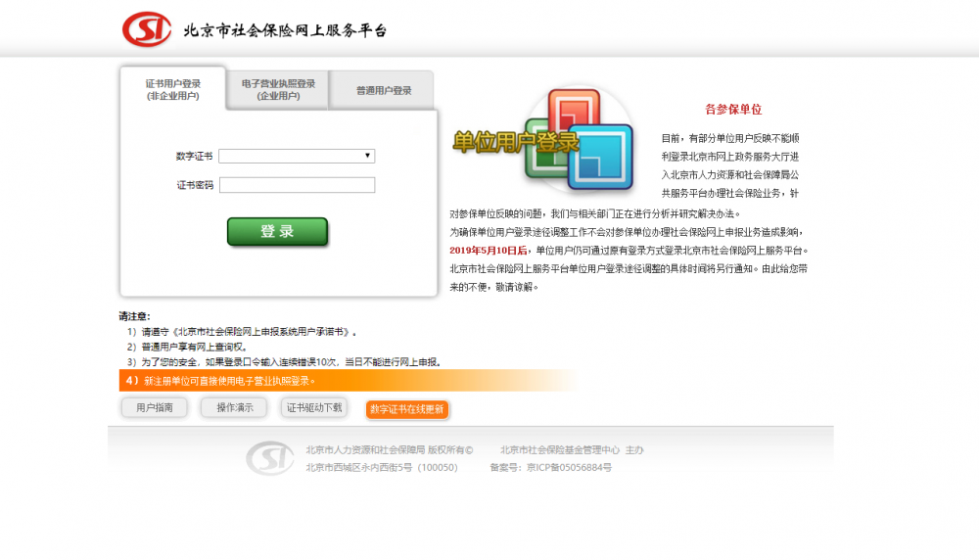Select the 普通用户登录 tab
The height and width of the screenshot is (560, 979).
383,90
